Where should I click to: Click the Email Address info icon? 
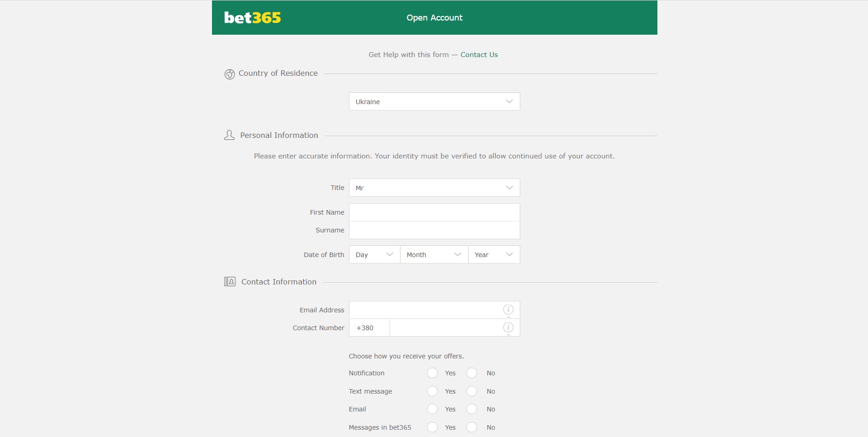pos(508,310)
